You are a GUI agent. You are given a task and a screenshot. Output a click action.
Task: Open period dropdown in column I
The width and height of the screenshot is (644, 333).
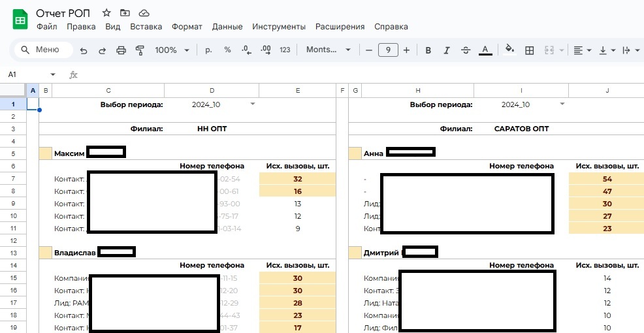[562, 104]
